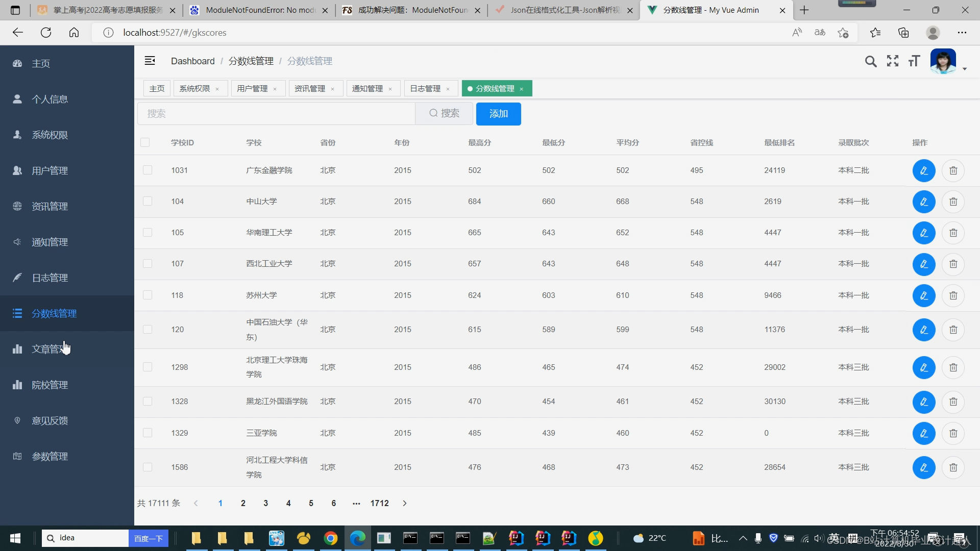This screenshot has height=551, width=980.
Task: Select the checkbox for 西北工业大学 row
Action: click(x=148, y=264)
